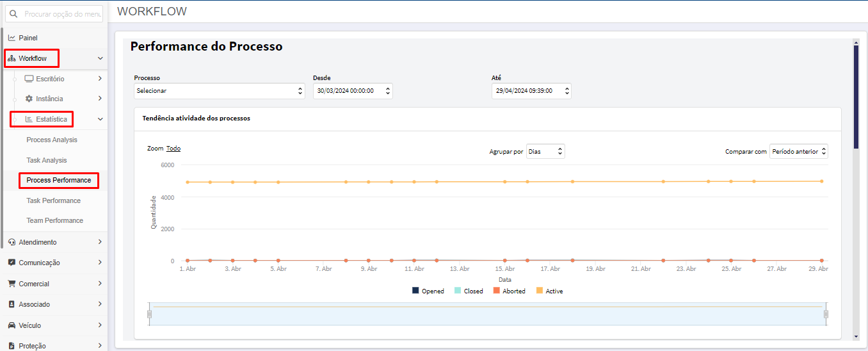The width and height of the screenshot is (868, 351).
Task: Toggle the Aborted series in chart legend
Action: (x=510, y=291)
